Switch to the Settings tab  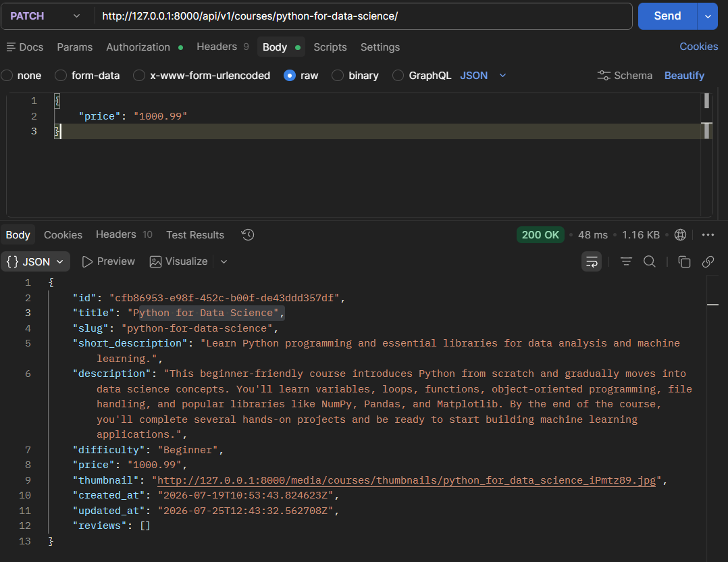(380, 47)
